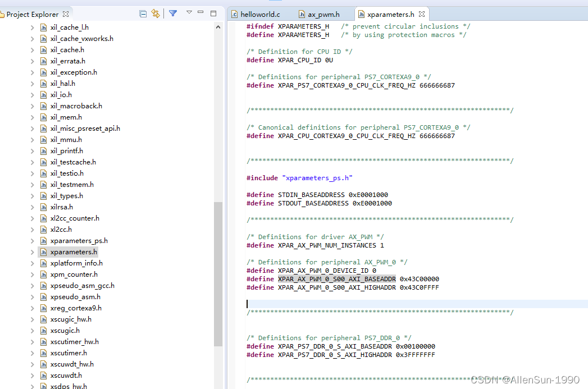Expand xil_errata.h tree node
The width and height of the screenshot is (588, 389).
point(32,61)
